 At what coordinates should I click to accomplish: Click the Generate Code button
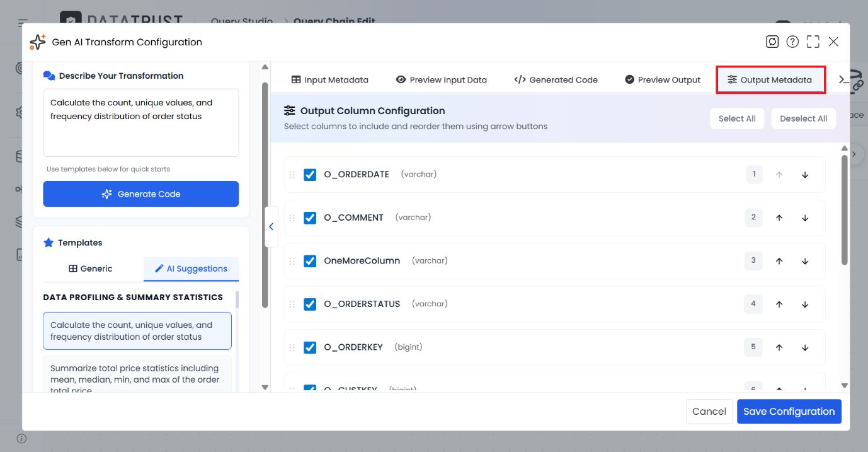141,194
